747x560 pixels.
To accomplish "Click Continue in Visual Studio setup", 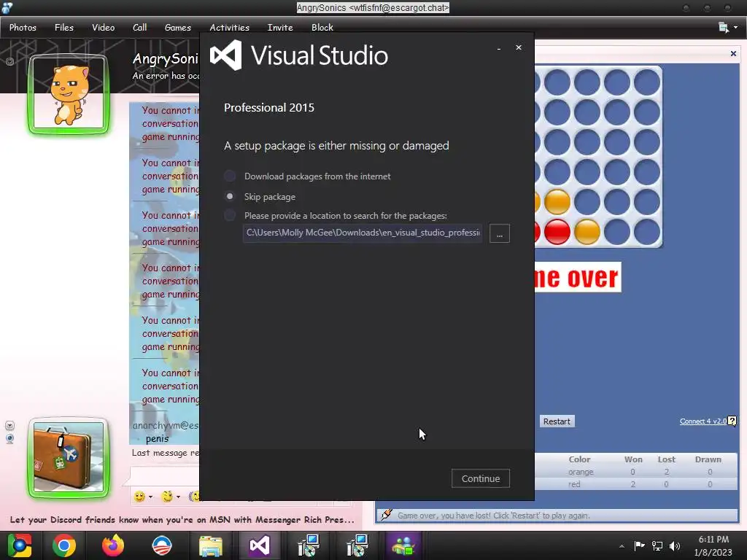I will 480,478.
